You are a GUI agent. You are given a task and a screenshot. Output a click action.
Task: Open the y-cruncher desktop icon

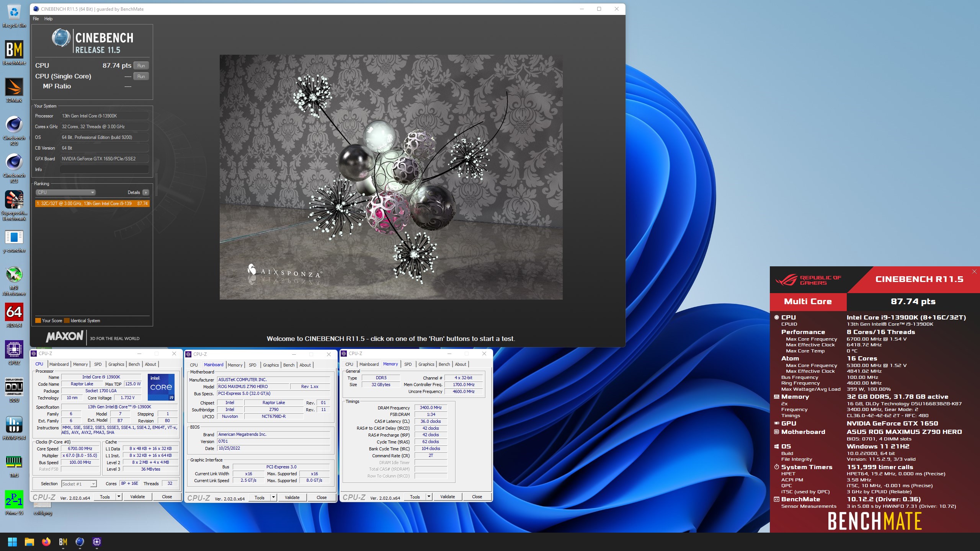click(x=14, y=241)
